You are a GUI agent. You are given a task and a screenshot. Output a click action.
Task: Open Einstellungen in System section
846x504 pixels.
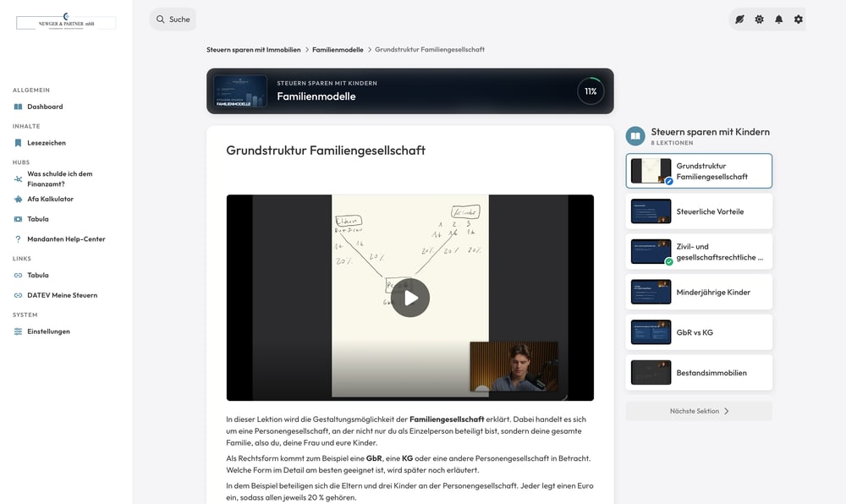click(x=48, y=331)
